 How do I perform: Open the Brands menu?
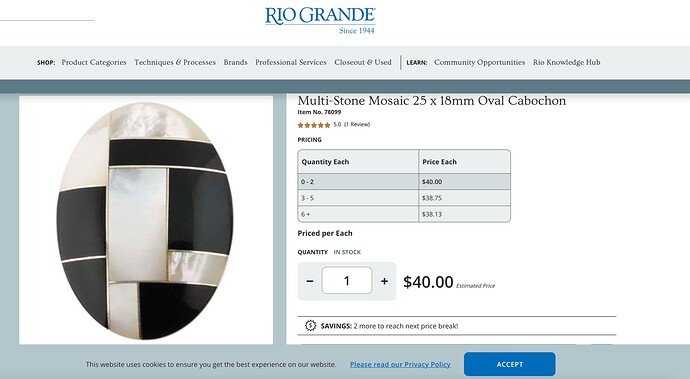click(235, 62)
